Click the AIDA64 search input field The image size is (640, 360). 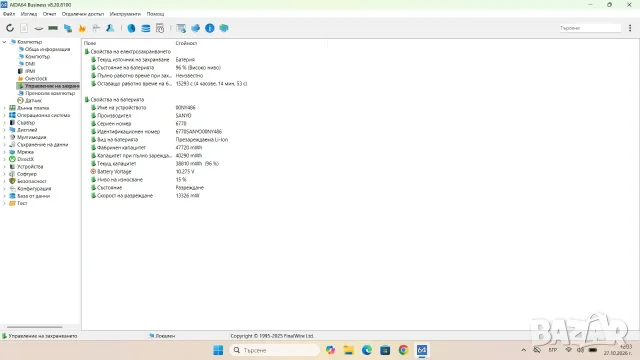590,28
